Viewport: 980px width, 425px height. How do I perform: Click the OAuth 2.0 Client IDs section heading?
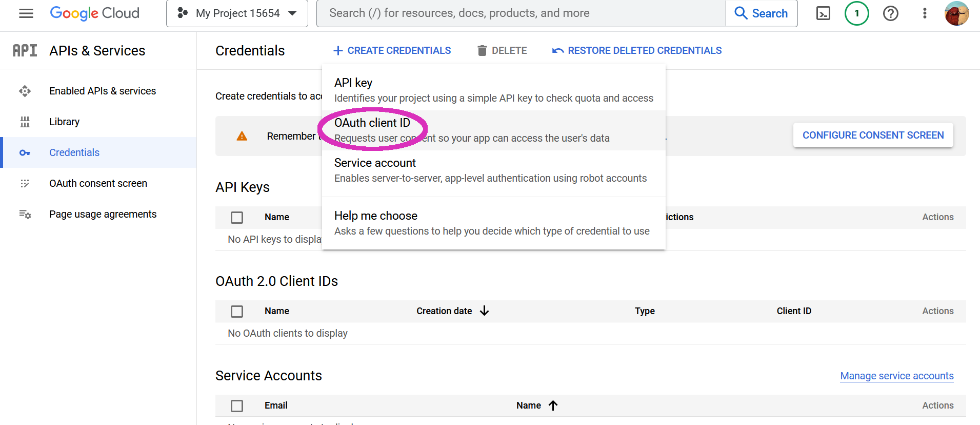coord(277,281)
